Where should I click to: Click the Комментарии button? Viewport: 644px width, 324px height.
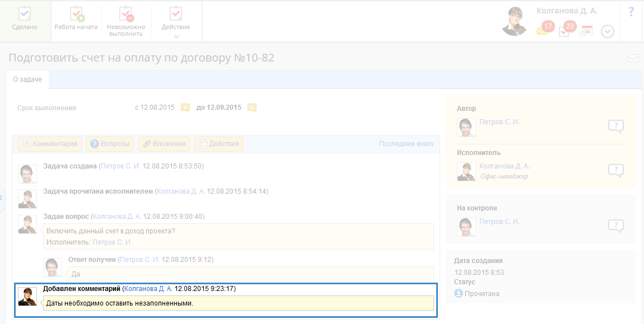click(50, 144)
